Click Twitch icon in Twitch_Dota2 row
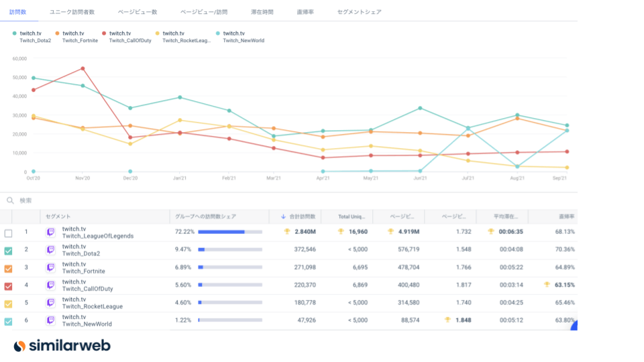Viewport: 644px width, 362px height. [51, 250]
